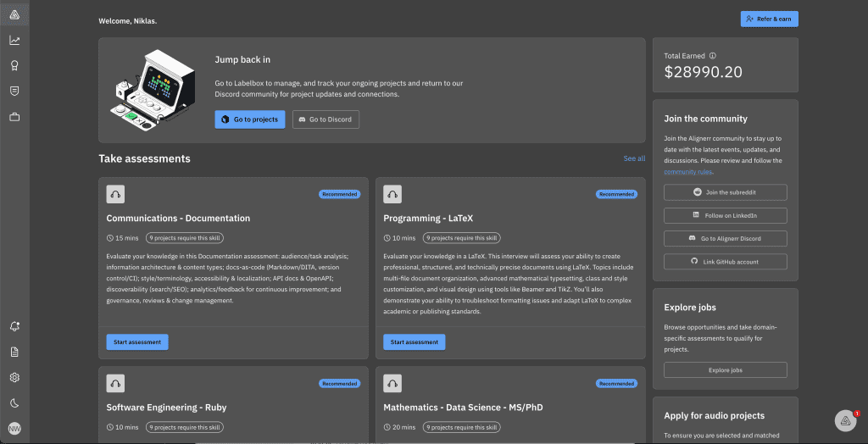Viewport: 868px width, 444px height.
Task: Open floating Aligner chat bubble
Action: 845,421
